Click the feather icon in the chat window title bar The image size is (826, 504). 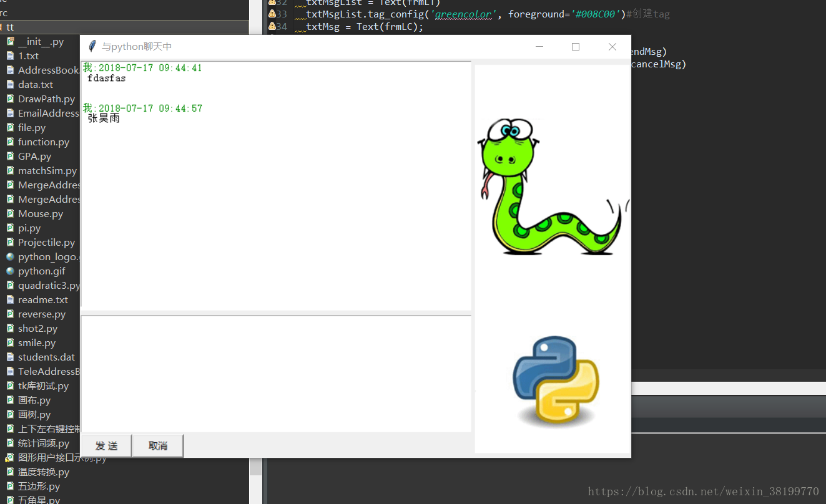(92, 46)
